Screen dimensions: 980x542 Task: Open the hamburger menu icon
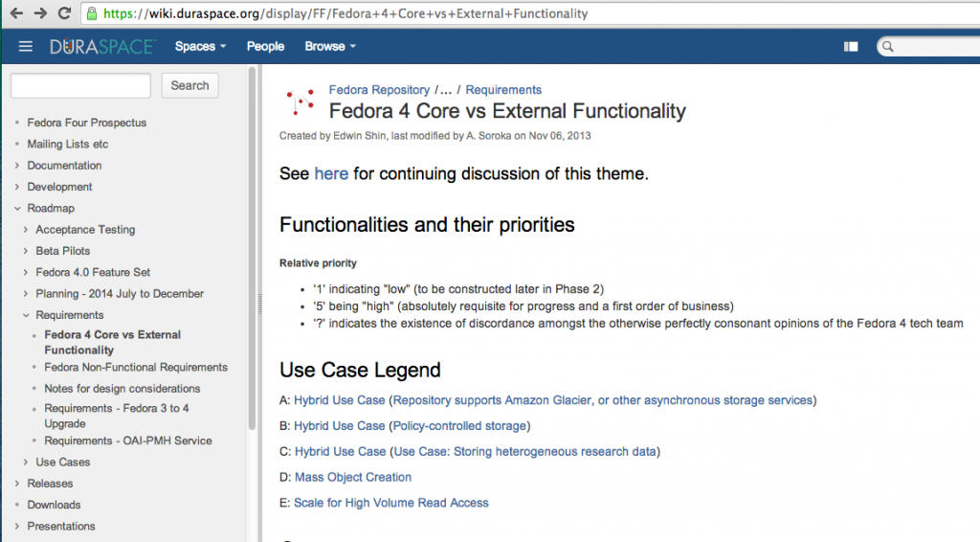[x=26, y=46]
